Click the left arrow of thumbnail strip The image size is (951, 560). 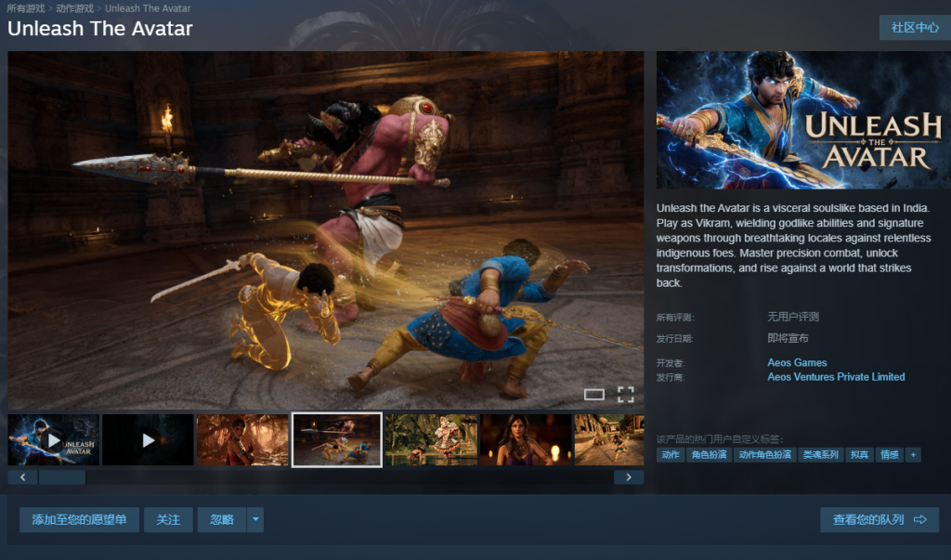click(x=22, y=477)
